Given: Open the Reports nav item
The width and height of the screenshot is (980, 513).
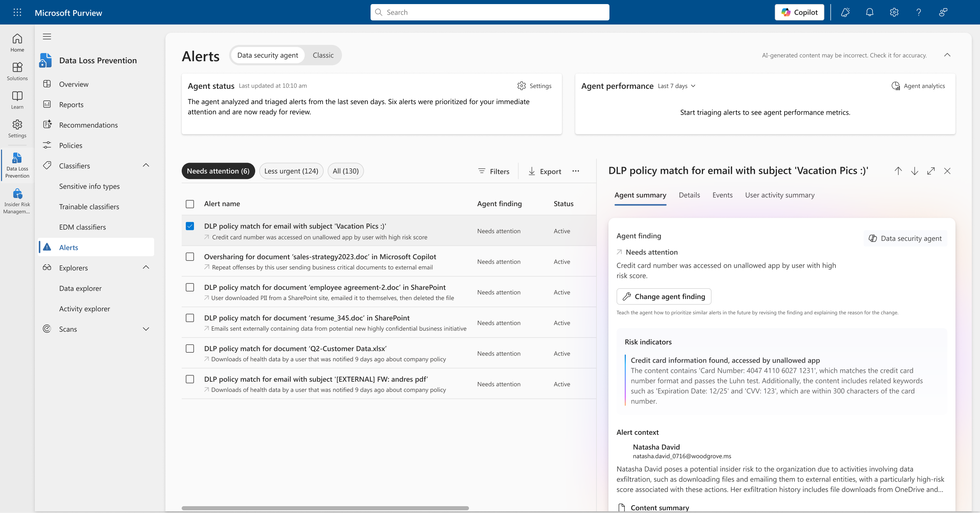Looking at the screenshot, I should click(71, 104).
